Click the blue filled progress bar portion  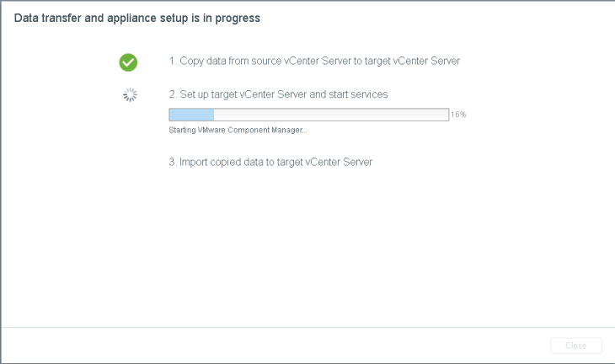pyautogui.click(x=191, y=115)
